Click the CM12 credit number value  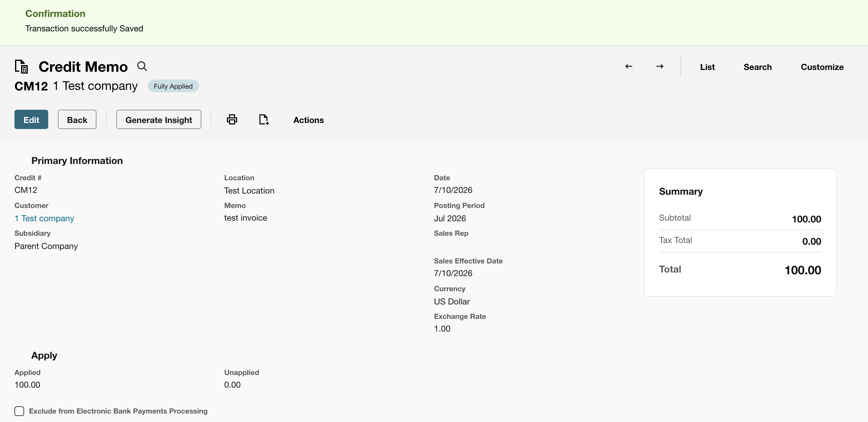26,190
